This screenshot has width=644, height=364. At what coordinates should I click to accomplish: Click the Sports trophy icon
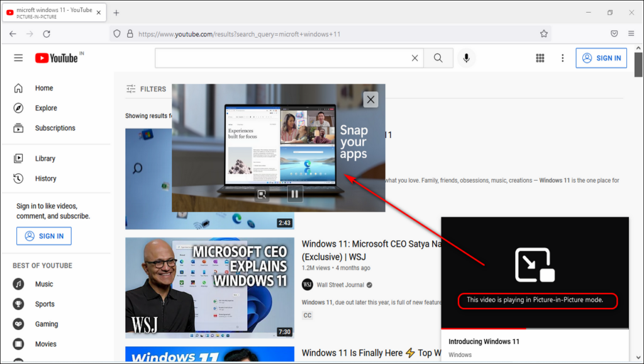pos(18,304)
